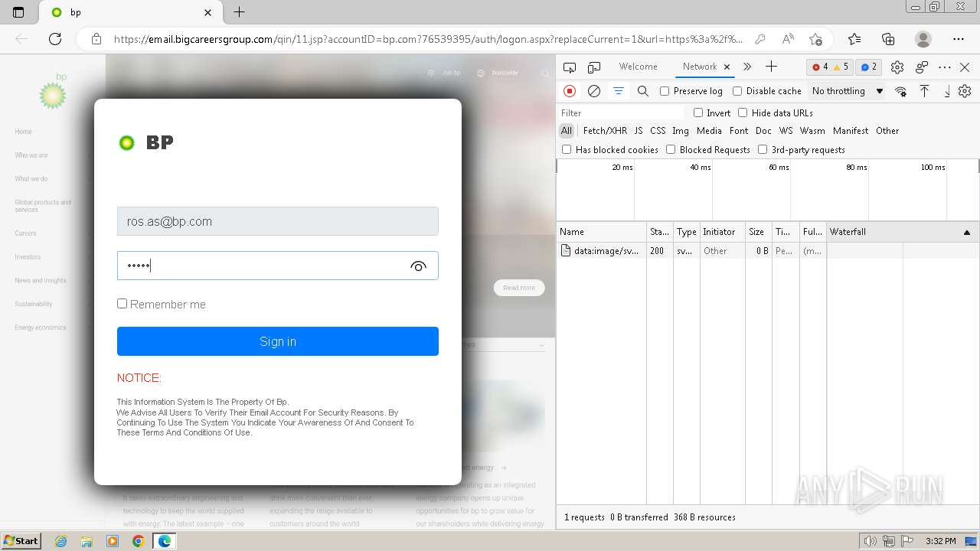Enable the Disable cache checkbox

pos(737,91)
